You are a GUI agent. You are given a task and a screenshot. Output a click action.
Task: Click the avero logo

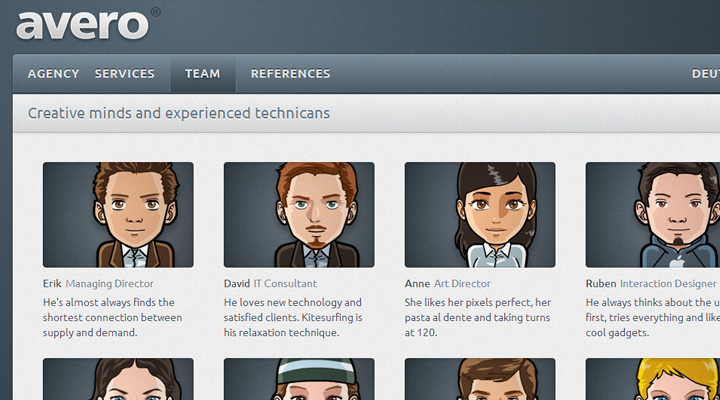[x=88, y=24]
